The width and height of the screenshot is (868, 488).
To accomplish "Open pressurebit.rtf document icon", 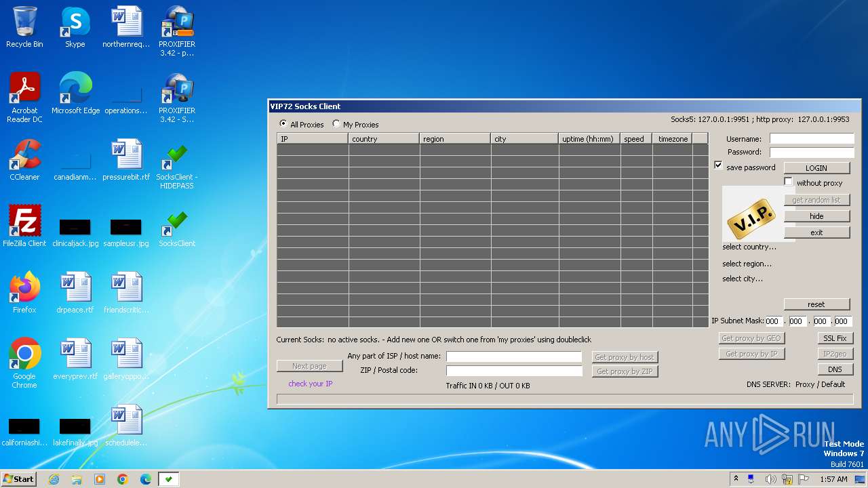I will [126, 160].
